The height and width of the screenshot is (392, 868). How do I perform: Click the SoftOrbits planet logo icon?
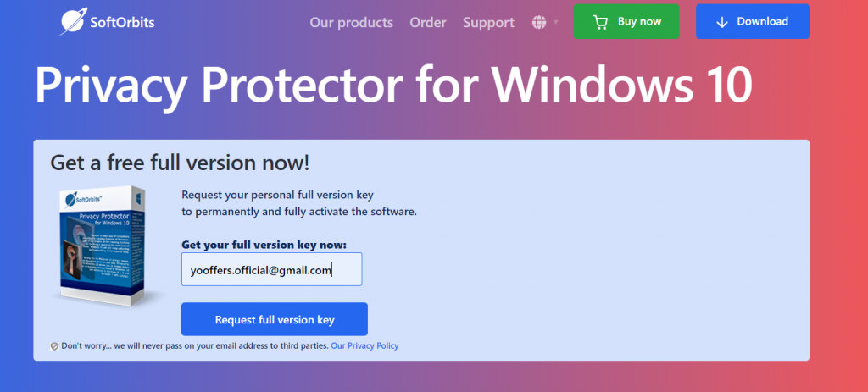tap(73, 21)
